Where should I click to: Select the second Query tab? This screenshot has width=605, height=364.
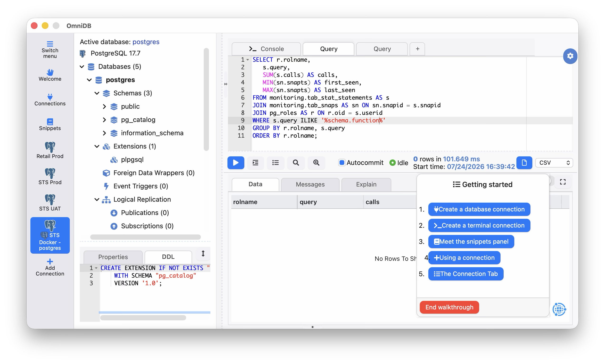[382, 49]
